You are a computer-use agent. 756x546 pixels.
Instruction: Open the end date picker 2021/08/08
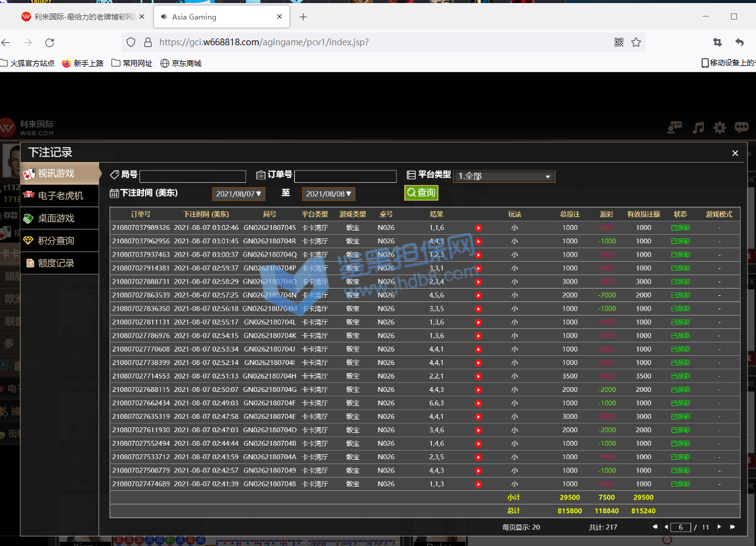[x=328, y=194]
